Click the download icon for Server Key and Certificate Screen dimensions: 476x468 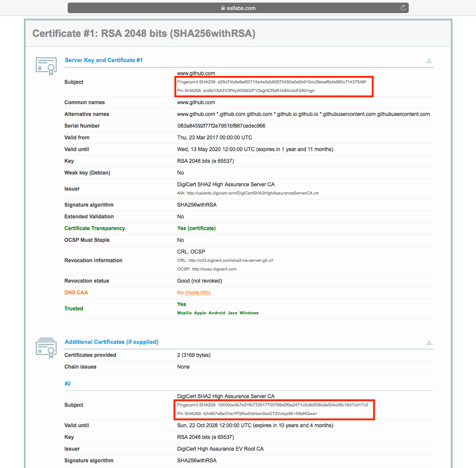tap(429, 61)
